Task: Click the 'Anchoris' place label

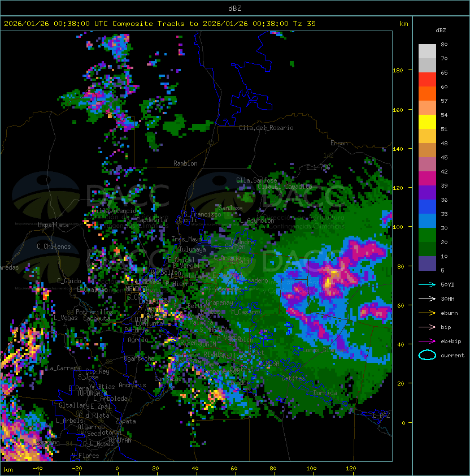Action: (132, 385)
